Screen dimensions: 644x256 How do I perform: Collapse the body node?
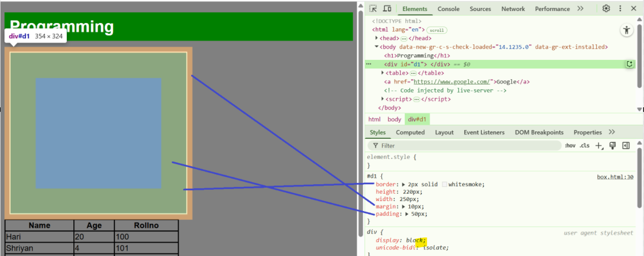point(377,47)
